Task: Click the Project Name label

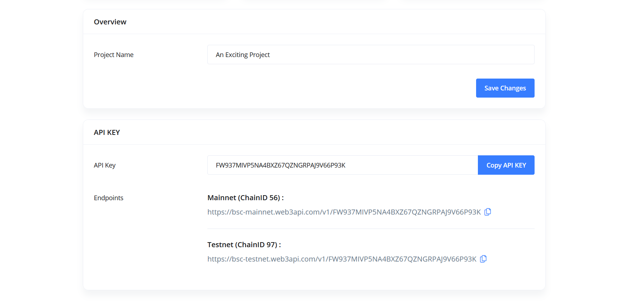Action: [x=113, y=55]
